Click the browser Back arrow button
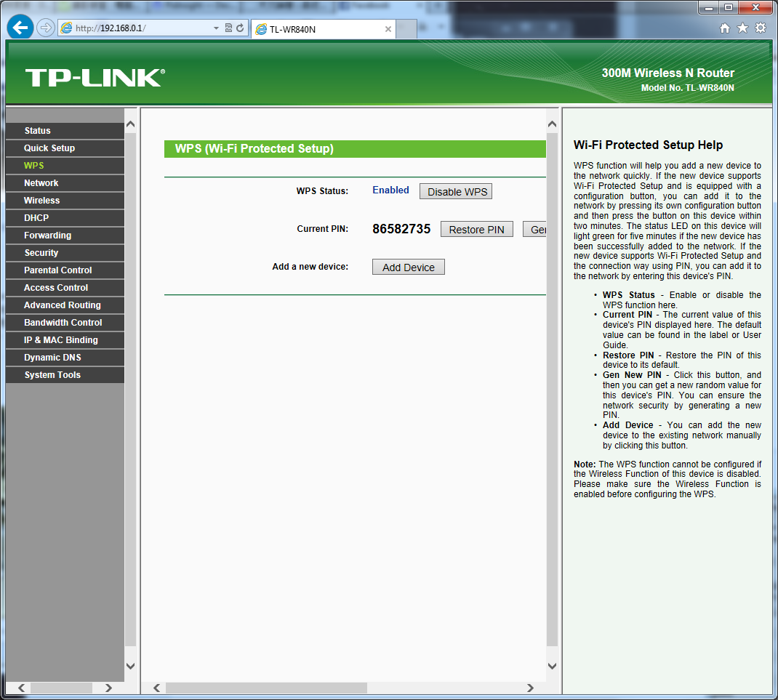The height and width of the screenshot is (700, 778). 20,28
